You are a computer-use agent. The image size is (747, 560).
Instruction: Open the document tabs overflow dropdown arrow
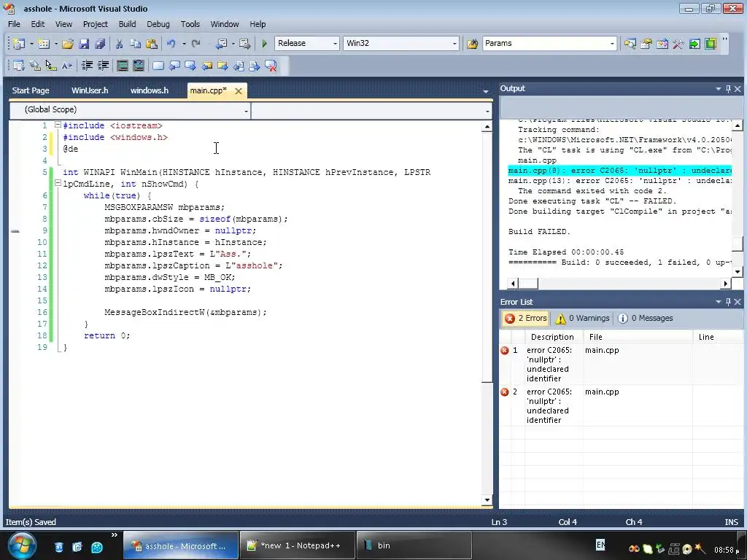pyautogui.click(x=485, y=91)
